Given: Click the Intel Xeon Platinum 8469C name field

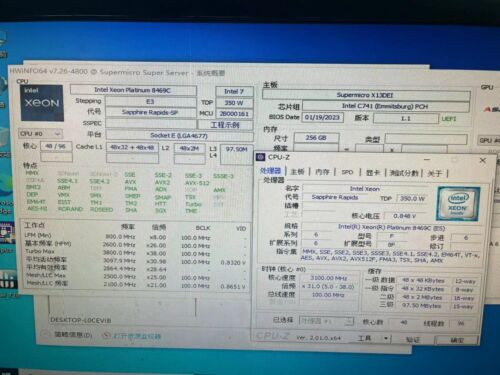Looking at the screenshot, I should [x=133, y=90].
